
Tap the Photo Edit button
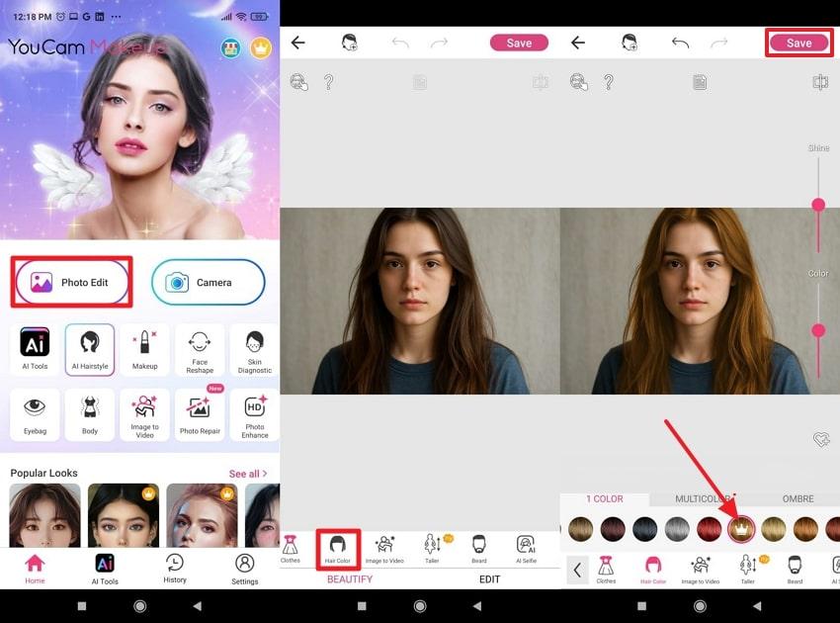(x=71, y=282)
